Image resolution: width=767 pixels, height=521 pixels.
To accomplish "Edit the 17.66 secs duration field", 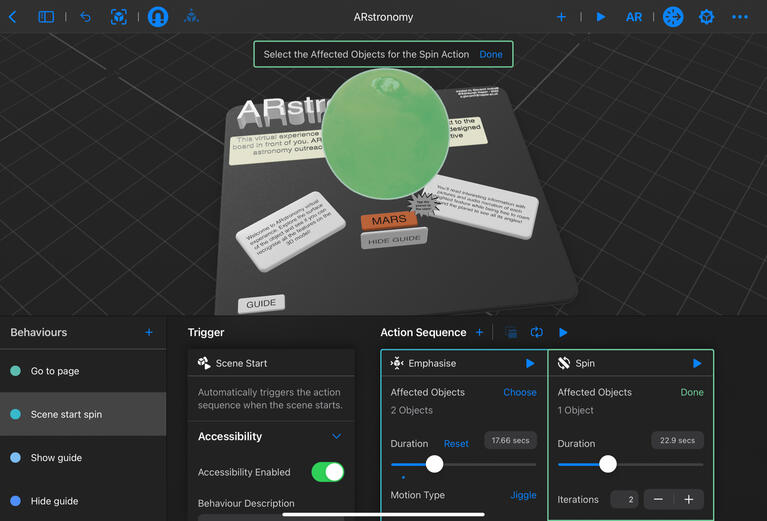I will pyautogui.click(x=510, y=440).
